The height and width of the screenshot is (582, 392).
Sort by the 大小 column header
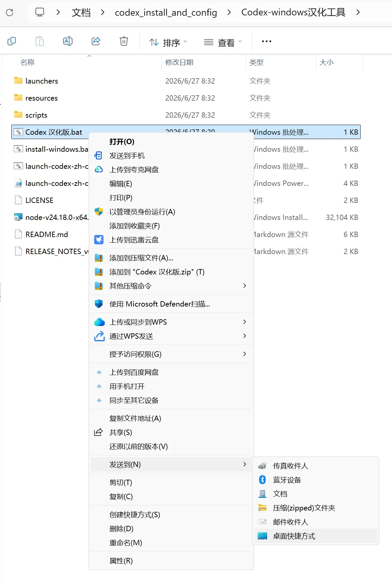pos(327,62)
